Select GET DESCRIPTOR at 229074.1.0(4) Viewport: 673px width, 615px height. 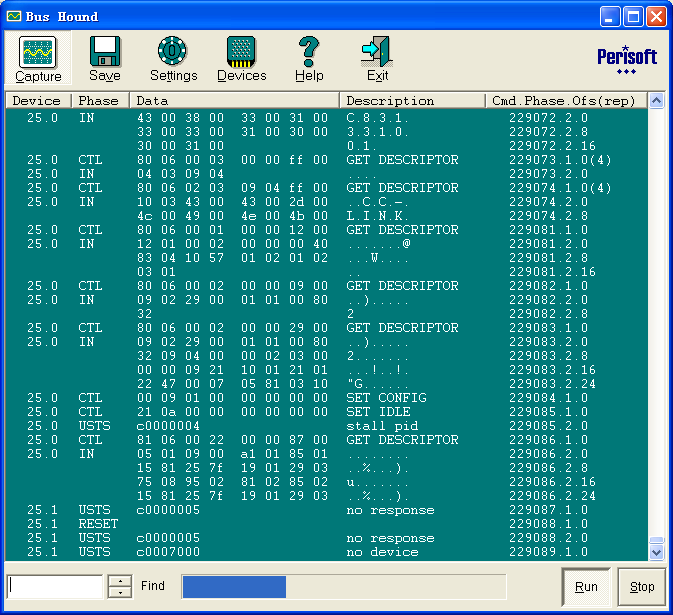click(402, 188)
